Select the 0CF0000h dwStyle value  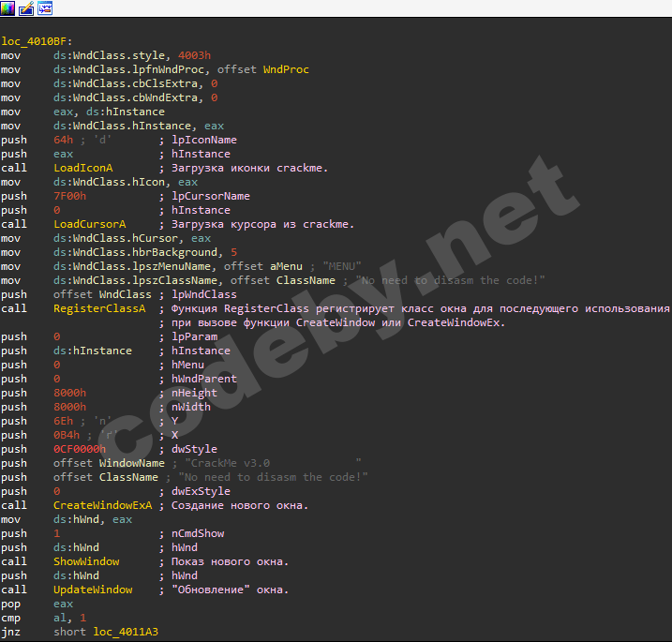click(80, 449)
